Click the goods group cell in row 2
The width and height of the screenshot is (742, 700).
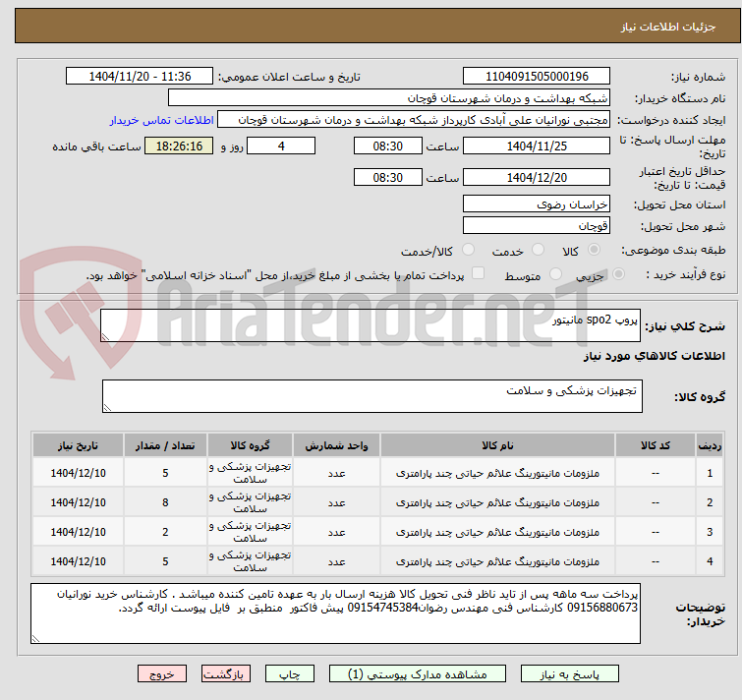250,502
